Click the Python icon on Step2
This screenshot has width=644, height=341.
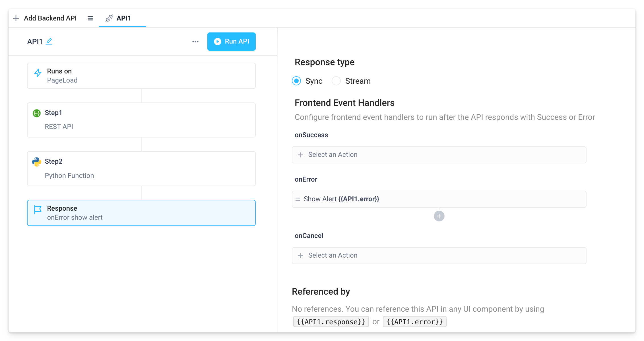37,161
